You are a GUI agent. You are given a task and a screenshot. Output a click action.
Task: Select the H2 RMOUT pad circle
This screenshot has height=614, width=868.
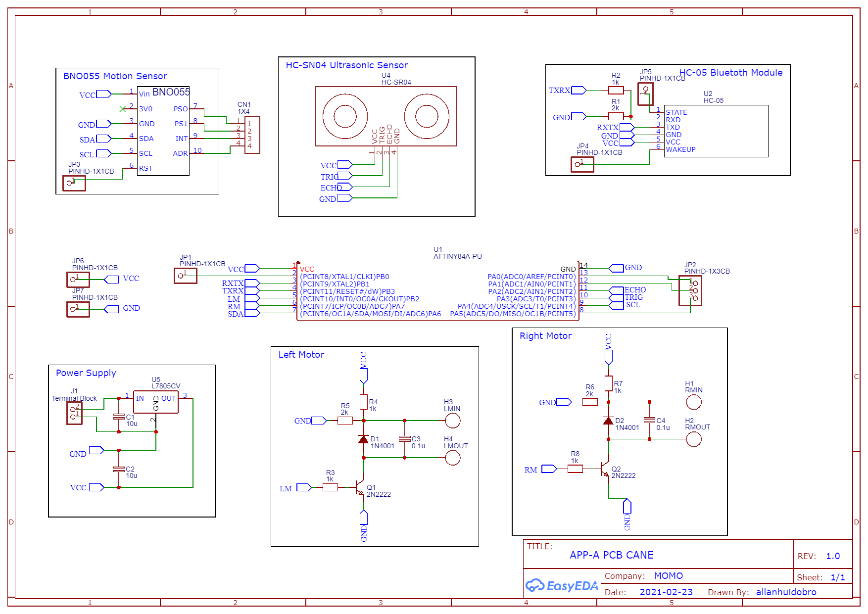tap(694, 439)
